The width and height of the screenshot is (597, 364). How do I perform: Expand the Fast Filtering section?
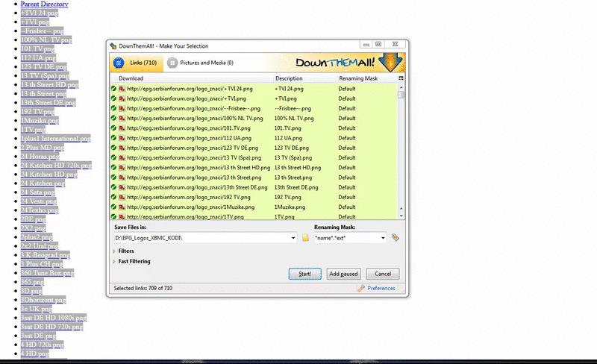(x=114, y=262)
